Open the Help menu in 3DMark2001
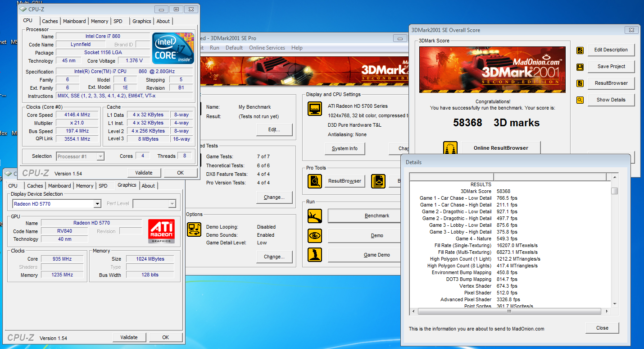Image resolution: width=644 pixels, height=349 pixels. click(x=297, y=48)
